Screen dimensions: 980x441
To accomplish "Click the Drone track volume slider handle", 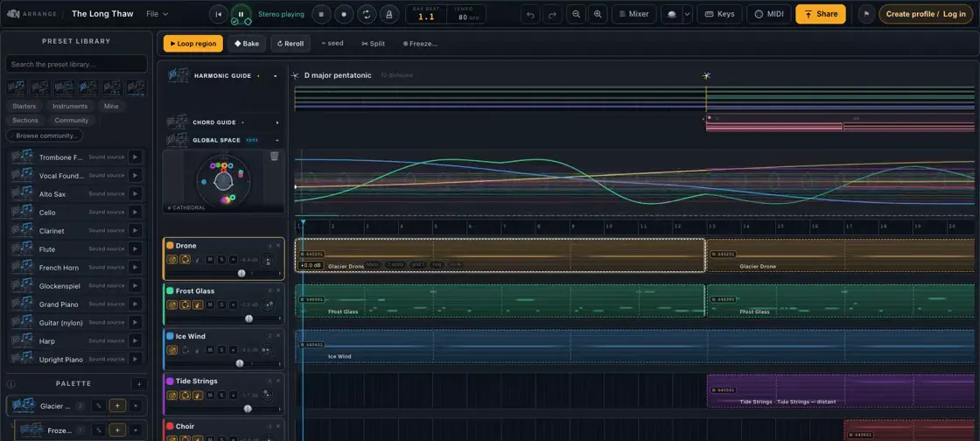I will point(241,273).
